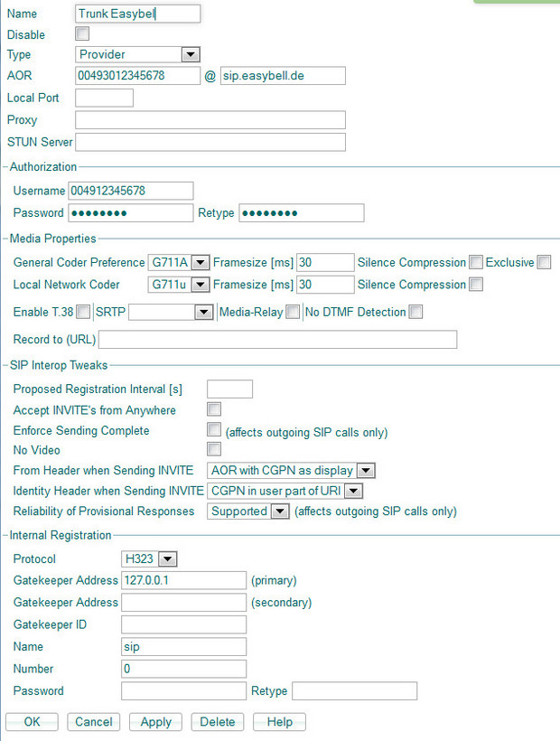Screen dimensions: 560x741
Task: Enable the Silence Compression checkbox for General Coder
Action: [475, 263]
